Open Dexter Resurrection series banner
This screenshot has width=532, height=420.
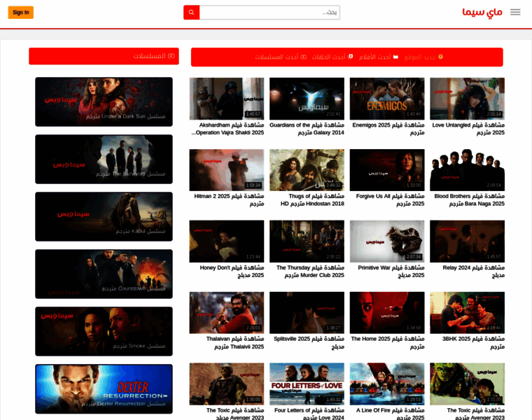pyautogui.click(x=104, y=388)
